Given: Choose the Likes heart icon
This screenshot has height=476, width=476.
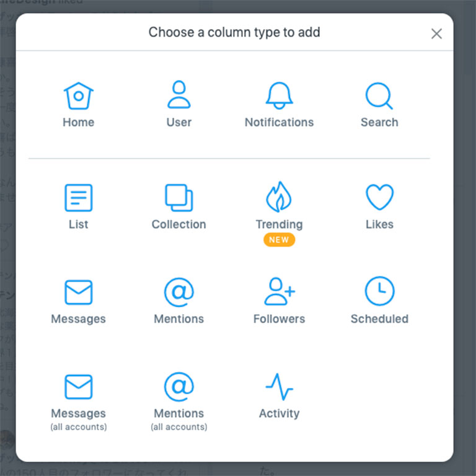Looking at the screenshot, I should [379, 198].
